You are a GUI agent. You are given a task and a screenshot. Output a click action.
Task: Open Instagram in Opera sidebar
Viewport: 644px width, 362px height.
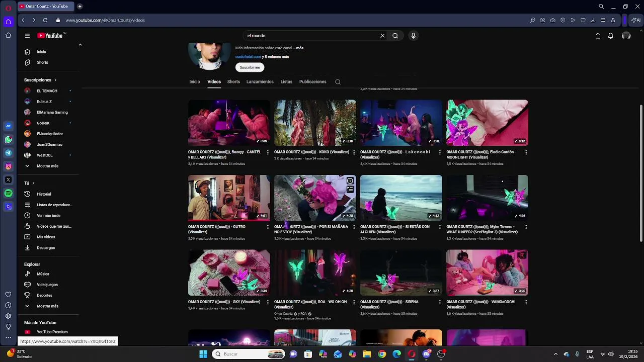tap(9, 166)
